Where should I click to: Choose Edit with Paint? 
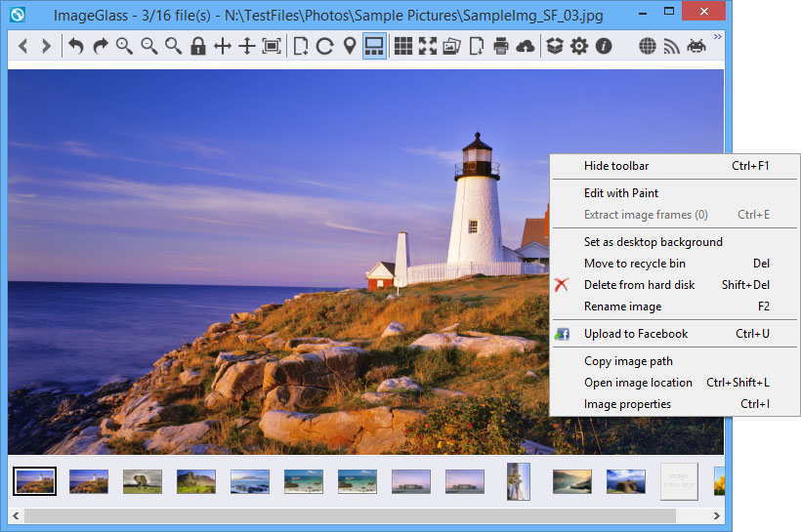click(621, 193)
